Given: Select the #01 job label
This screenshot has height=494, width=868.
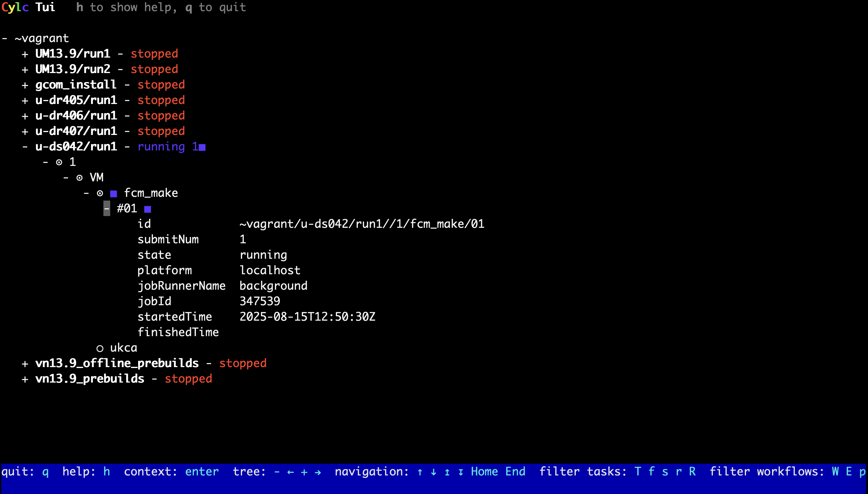Looking at the screenshot, I should pos(127,208).
